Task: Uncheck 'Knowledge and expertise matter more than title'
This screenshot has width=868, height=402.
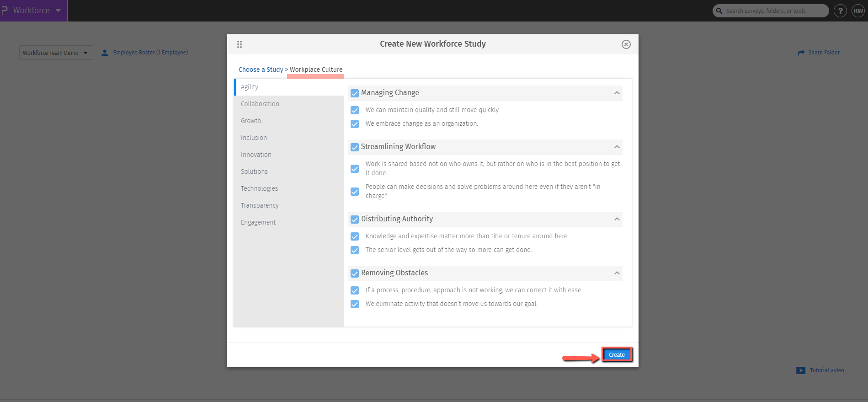Action: click(355, 236)
